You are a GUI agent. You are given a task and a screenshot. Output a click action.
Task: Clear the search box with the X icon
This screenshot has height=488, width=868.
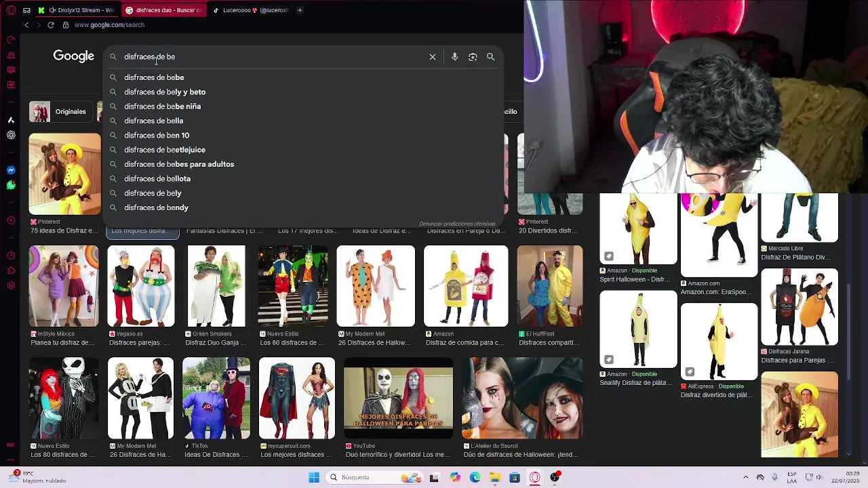coord(433,57)
